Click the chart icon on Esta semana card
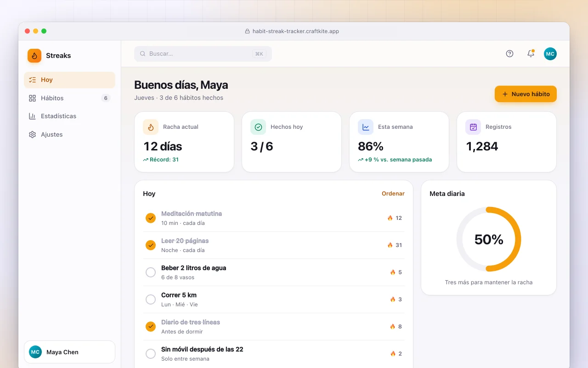This screenshot has width=588, height=368. (x=366, y=127)
